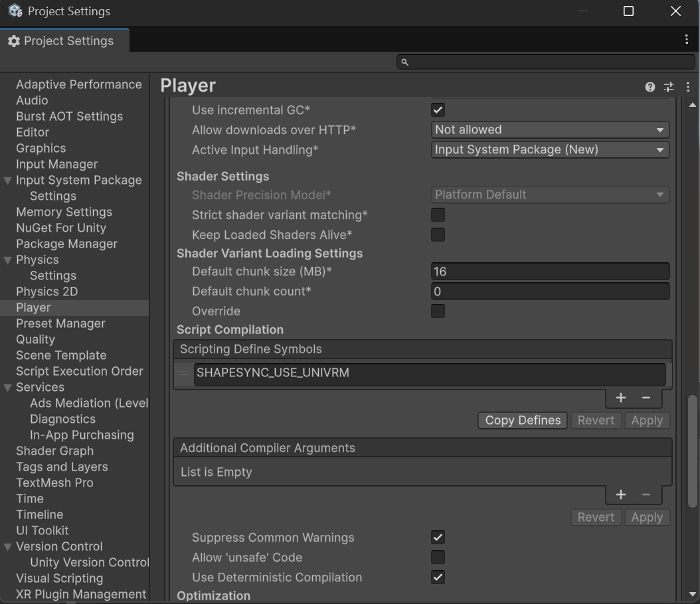Image resolution: width=700 pixels, height=604 pixels.
Task: Click the Player panel vertical scrollbar thumb
Action: point(693,451)
